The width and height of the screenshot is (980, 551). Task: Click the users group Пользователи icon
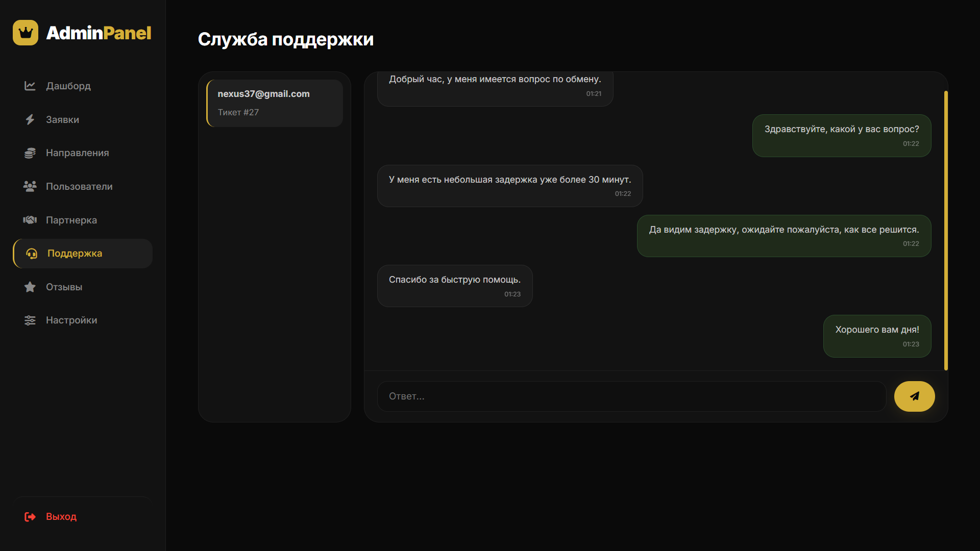pos(30,186)
